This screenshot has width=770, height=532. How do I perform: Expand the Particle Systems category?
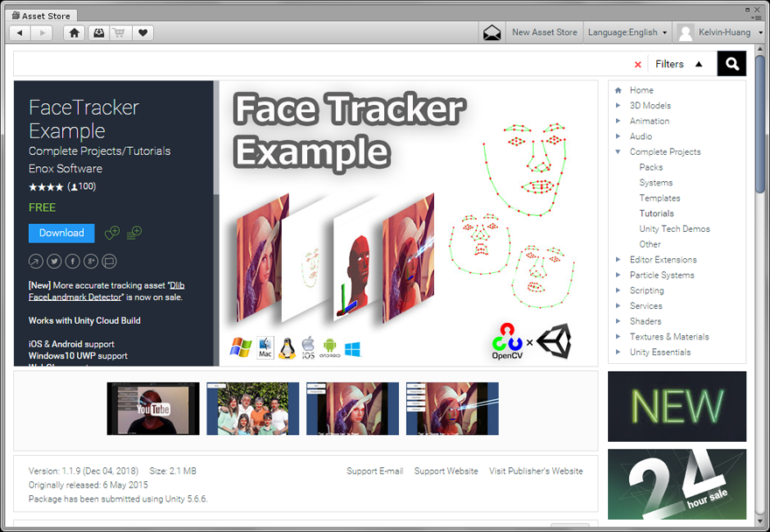pos(618,275)
